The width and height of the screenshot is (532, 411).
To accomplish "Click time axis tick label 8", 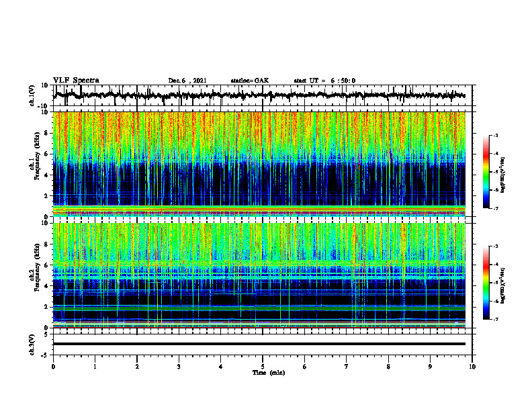I will [x=388, y=367].
